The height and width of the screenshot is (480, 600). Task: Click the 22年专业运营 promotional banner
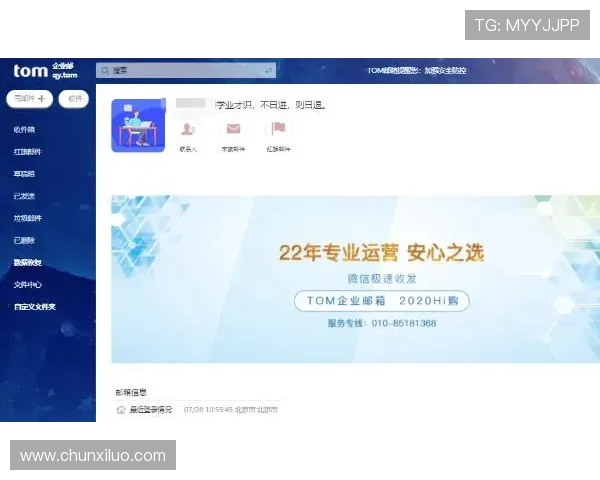point(355,279)
